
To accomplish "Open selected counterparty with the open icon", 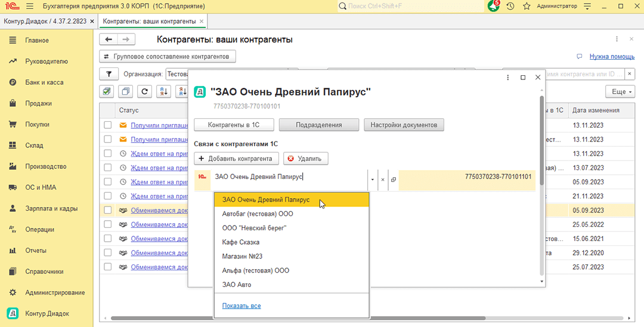I will point(394,180).
